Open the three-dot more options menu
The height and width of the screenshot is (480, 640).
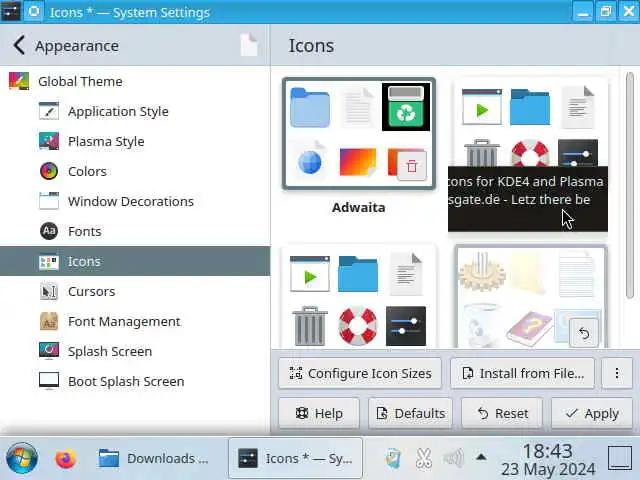click(617, 373)
